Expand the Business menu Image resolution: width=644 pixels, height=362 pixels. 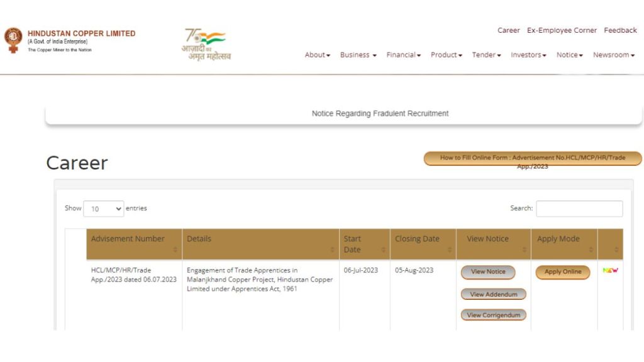pos(358,55)
